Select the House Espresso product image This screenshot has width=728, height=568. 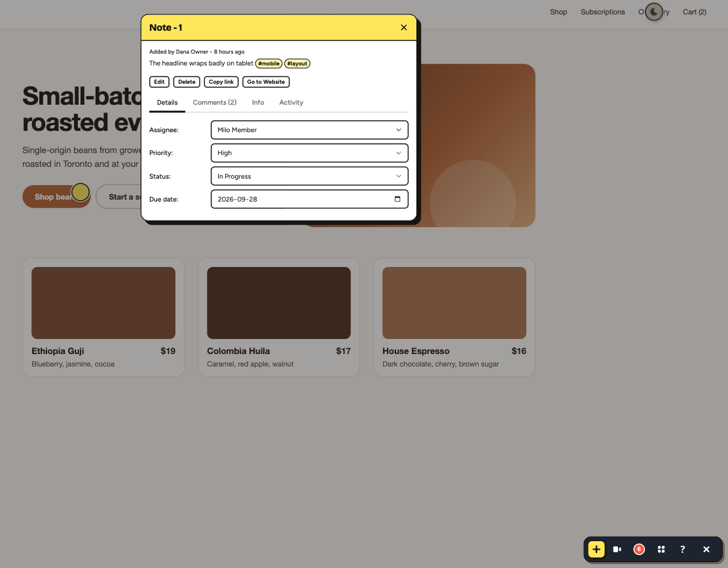click(454, 303)
